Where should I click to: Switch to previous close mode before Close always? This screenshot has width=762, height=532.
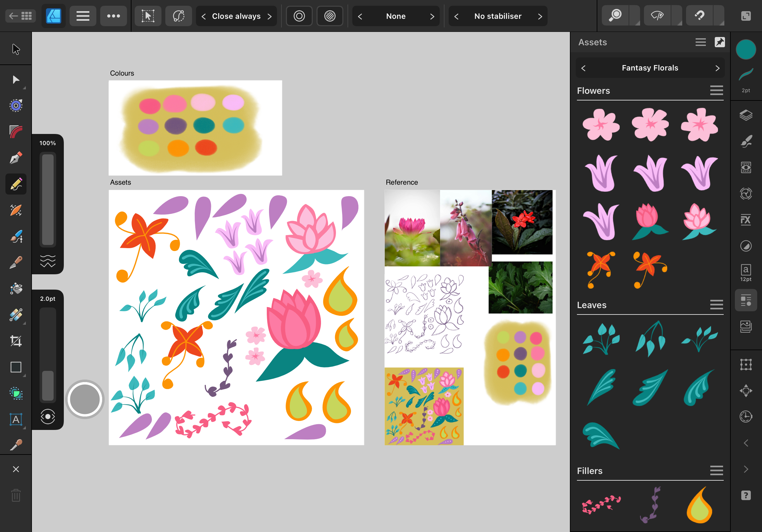pos(204,16)
